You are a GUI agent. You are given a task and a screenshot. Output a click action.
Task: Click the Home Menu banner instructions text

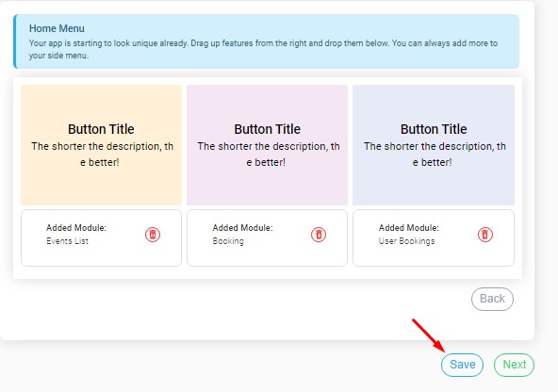[263, 49]
